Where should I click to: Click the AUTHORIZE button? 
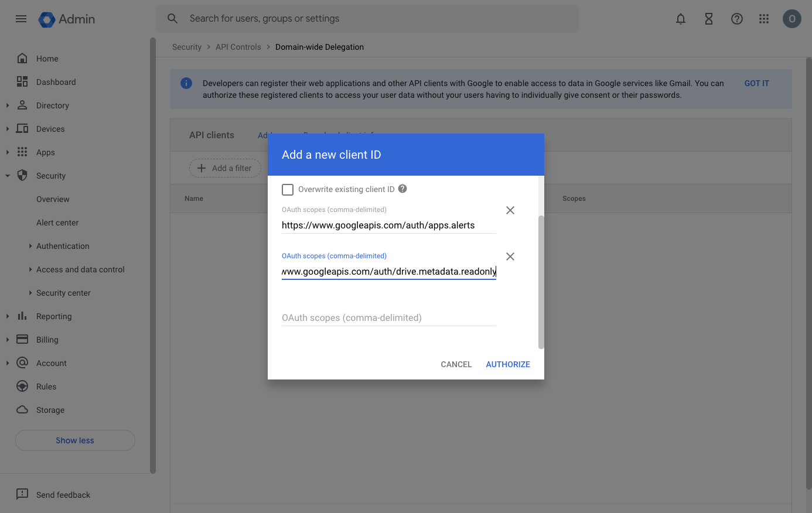click(507, 364)
